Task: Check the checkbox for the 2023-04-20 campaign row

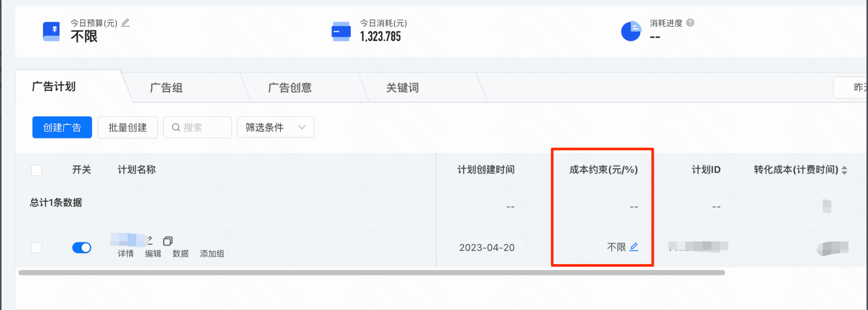Action: [x=36, y=247]
